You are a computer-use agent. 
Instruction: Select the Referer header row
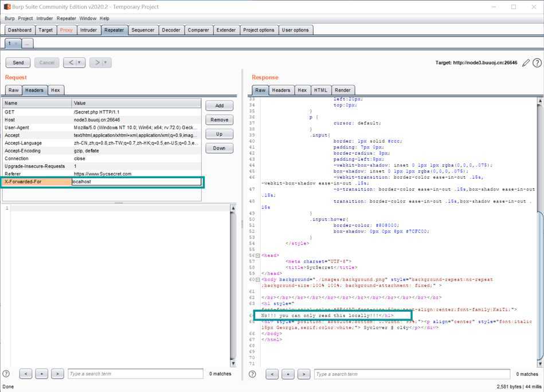101,174
